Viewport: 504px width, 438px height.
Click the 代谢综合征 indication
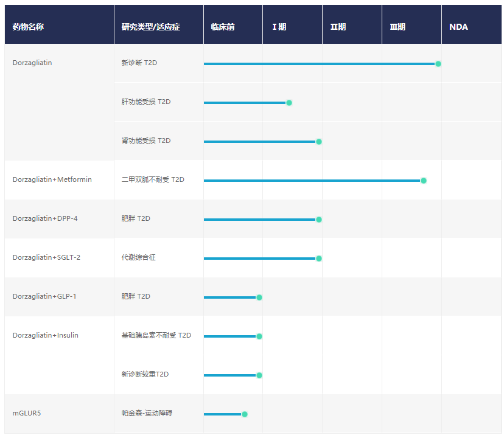point(139,257)
